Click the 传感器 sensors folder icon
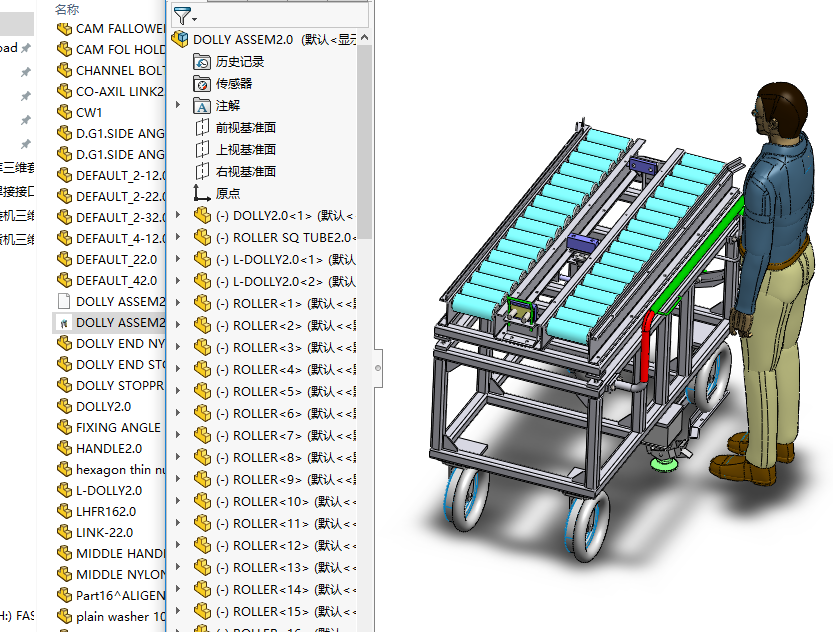The width and height of the screenshot is (833, 632). click(201, 84)
